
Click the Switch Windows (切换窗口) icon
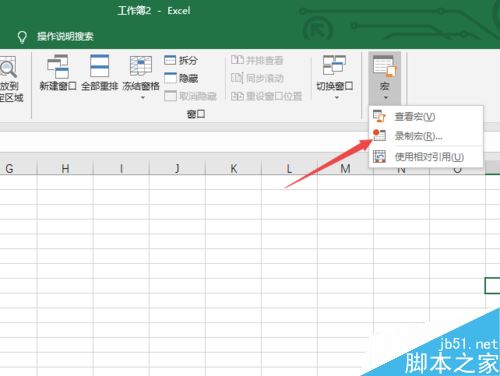[334, 65]
